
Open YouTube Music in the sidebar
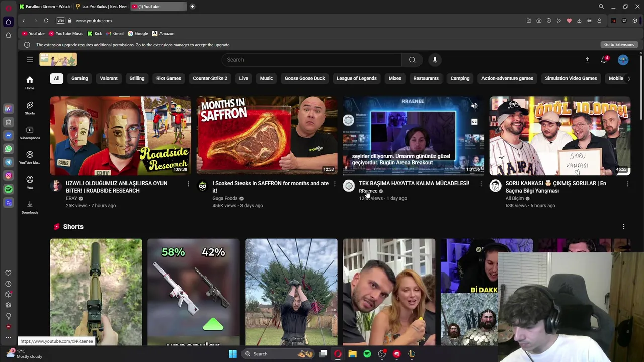30,157
